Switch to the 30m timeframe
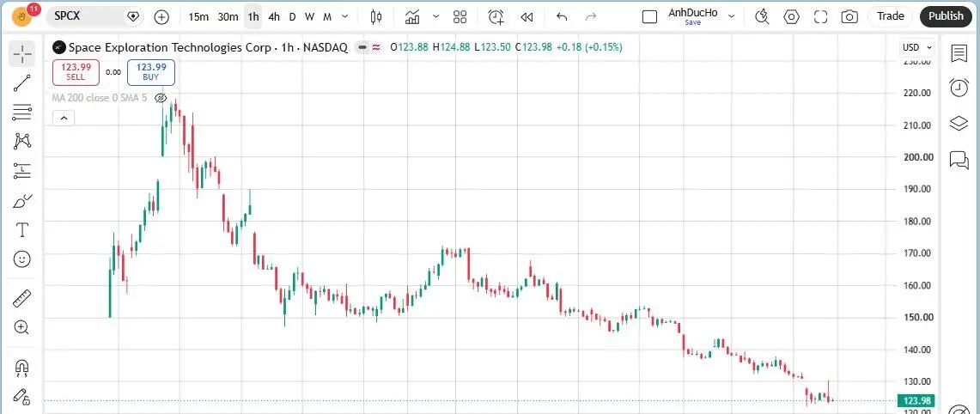 click(x=228, y=17)
